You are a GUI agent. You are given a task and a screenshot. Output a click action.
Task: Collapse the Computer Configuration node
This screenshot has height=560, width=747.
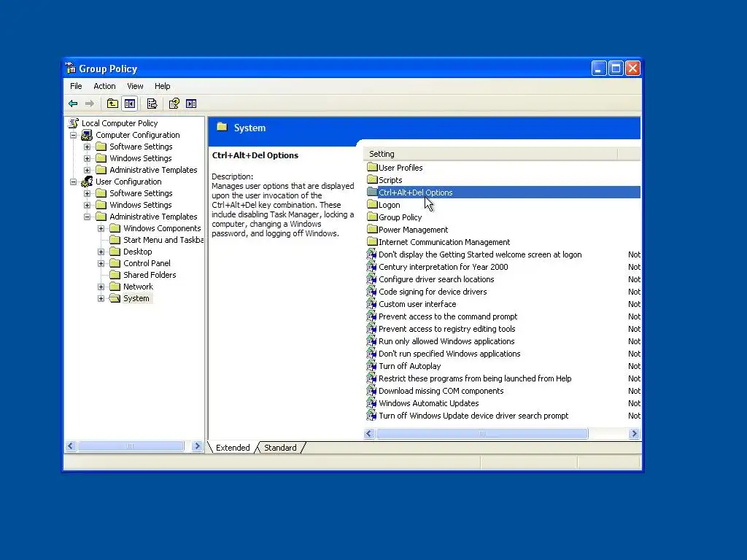click(74, 135)
